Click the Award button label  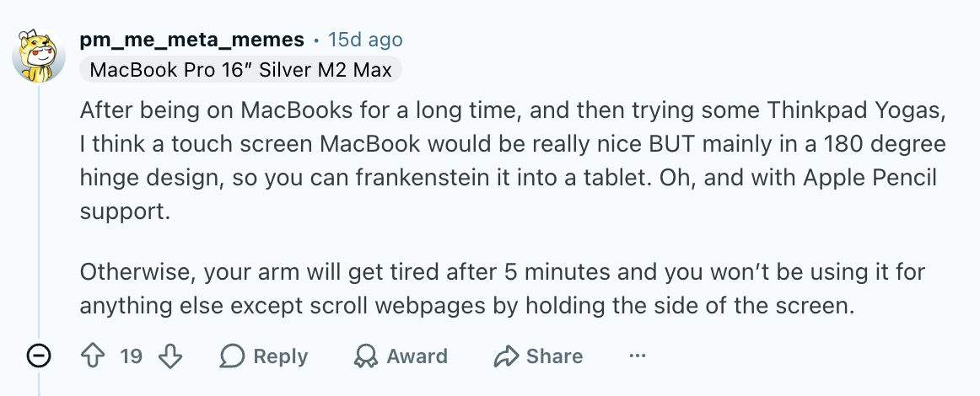click(x=417, y=356)
